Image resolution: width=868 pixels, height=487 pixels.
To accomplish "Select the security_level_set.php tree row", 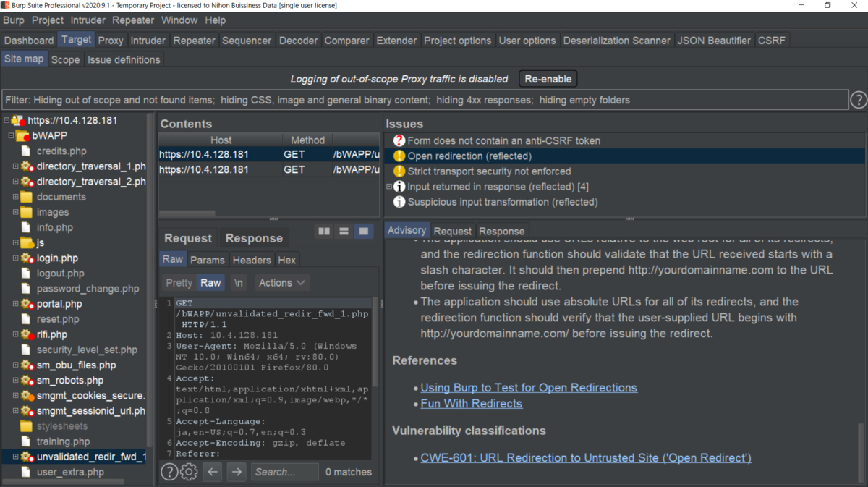I will [87, 350].
